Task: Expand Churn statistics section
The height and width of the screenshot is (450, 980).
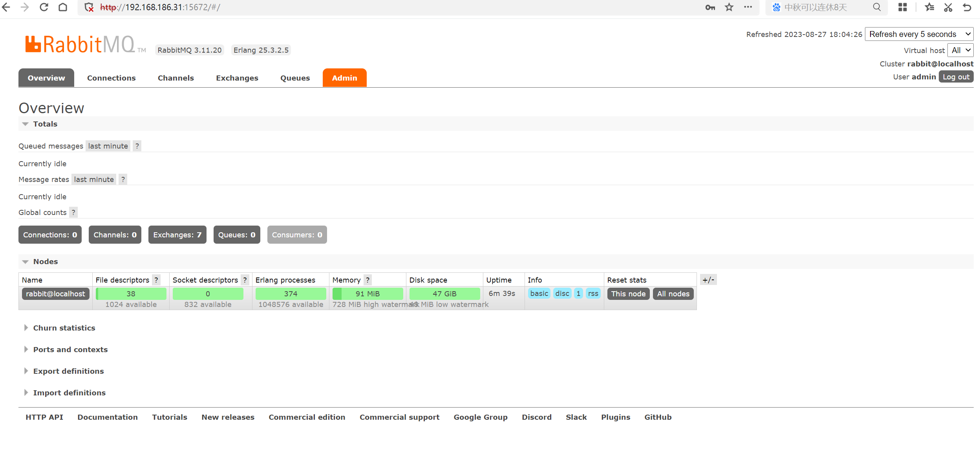Action: (64, 328)
